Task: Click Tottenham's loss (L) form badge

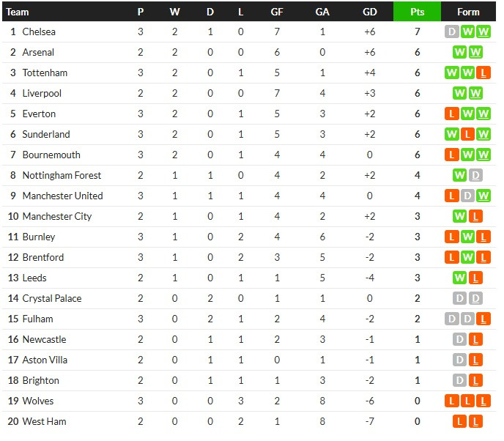Action: pos(483,73)
